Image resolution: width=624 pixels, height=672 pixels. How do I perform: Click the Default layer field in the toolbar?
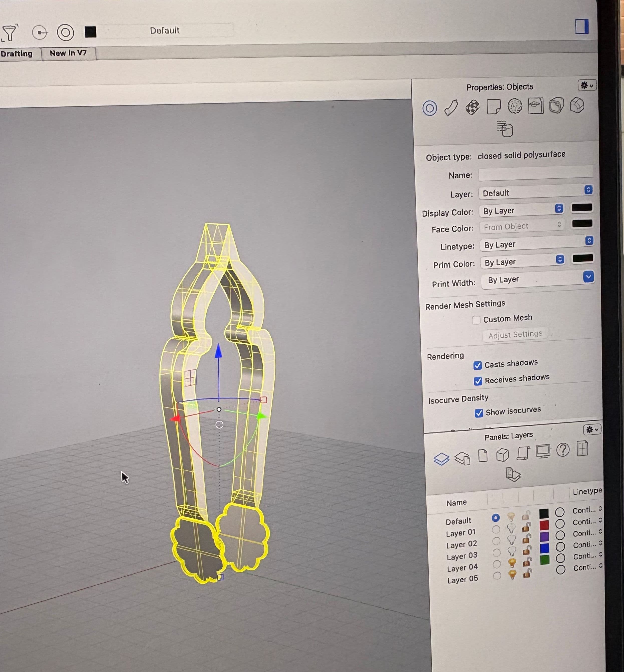[x=165, y=30]
